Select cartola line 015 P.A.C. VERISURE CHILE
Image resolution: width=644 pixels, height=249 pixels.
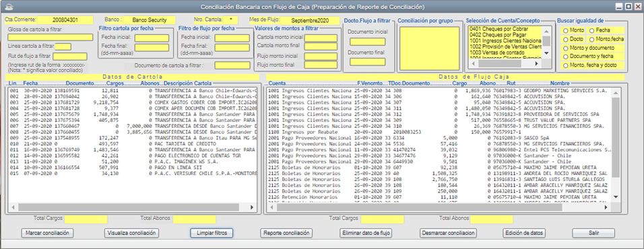click(133, 174)
